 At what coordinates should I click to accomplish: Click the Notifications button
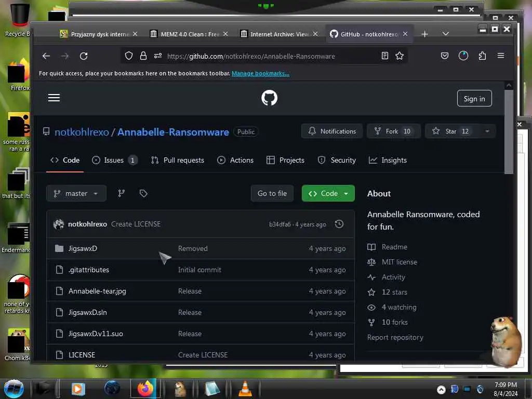coord(332,131)
